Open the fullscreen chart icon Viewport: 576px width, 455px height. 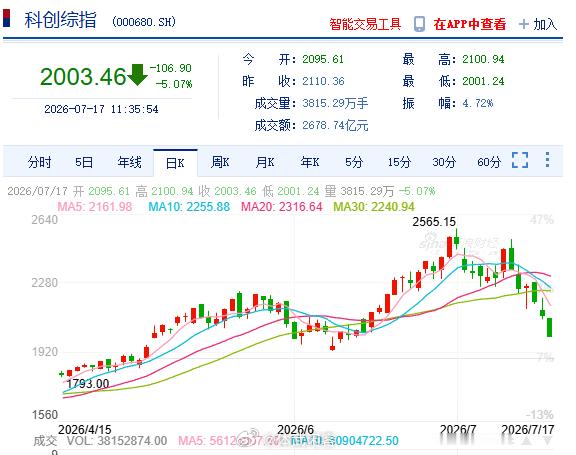pos(520,160)
